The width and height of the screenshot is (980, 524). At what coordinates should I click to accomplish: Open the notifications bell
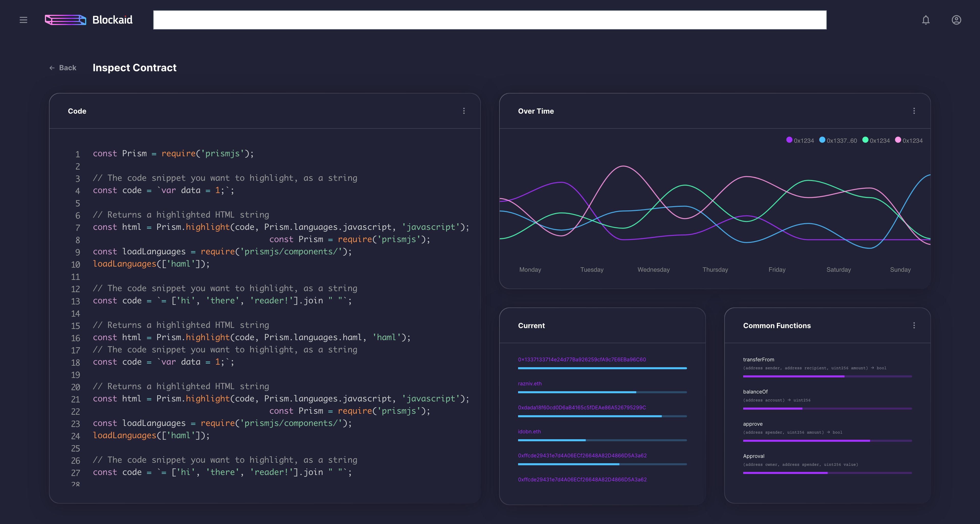pyautogui.click(x=926, y=20)
